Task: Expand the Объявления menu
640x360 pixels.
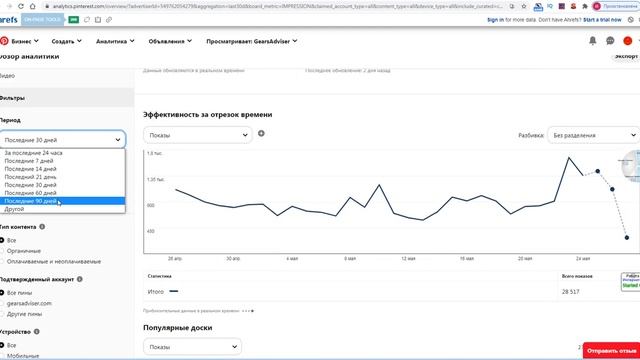Action: [x=170, y=41]
